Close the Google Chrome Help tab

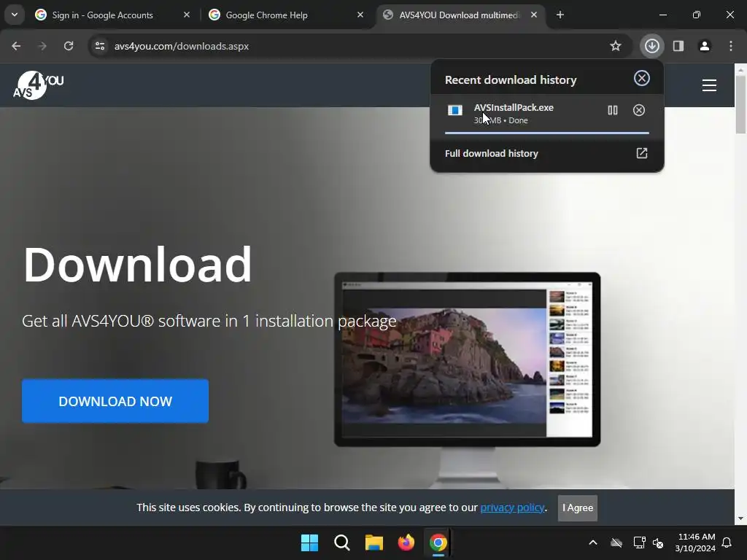pos(360,15)
